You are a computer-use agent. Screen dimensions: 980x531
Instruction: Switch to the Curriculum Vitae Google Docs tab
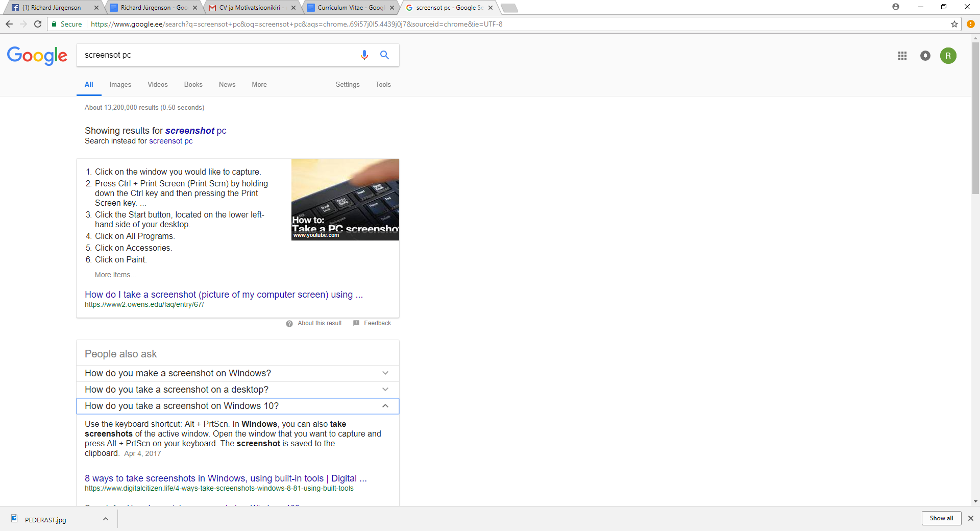point(350,8)
